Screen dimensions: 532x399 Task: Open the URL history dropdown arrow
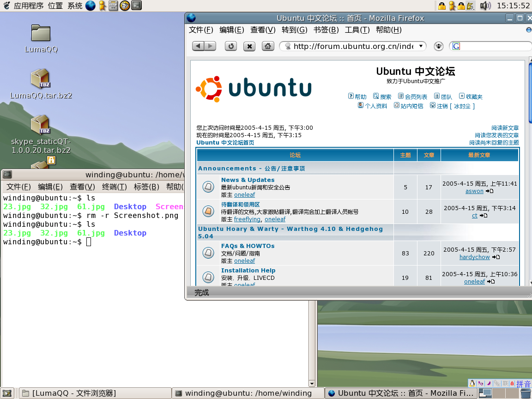click(x=421, y=46)
